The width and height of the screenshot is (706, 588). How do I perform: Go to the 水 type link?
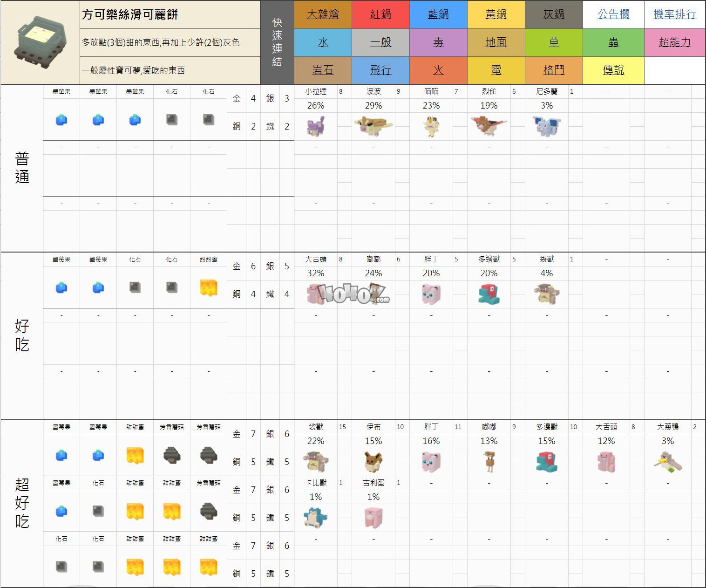[323, 42]
